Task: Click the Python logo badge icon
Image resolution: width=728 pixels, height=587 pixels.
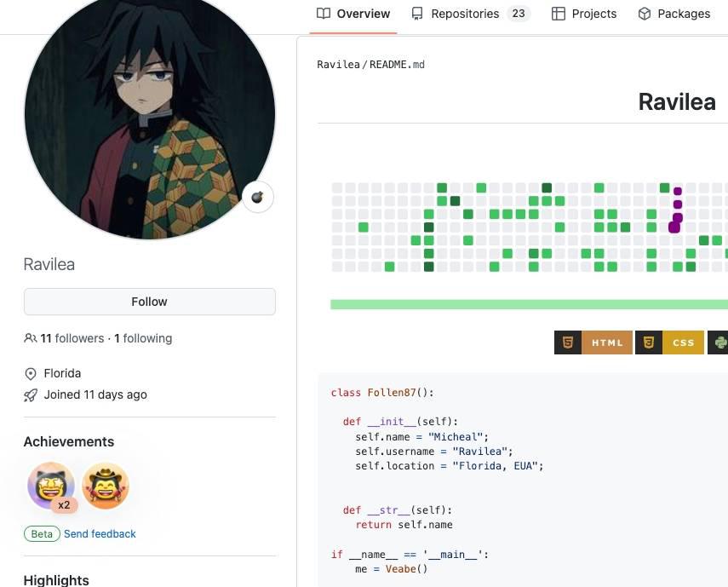Action: tap(719, 342)
